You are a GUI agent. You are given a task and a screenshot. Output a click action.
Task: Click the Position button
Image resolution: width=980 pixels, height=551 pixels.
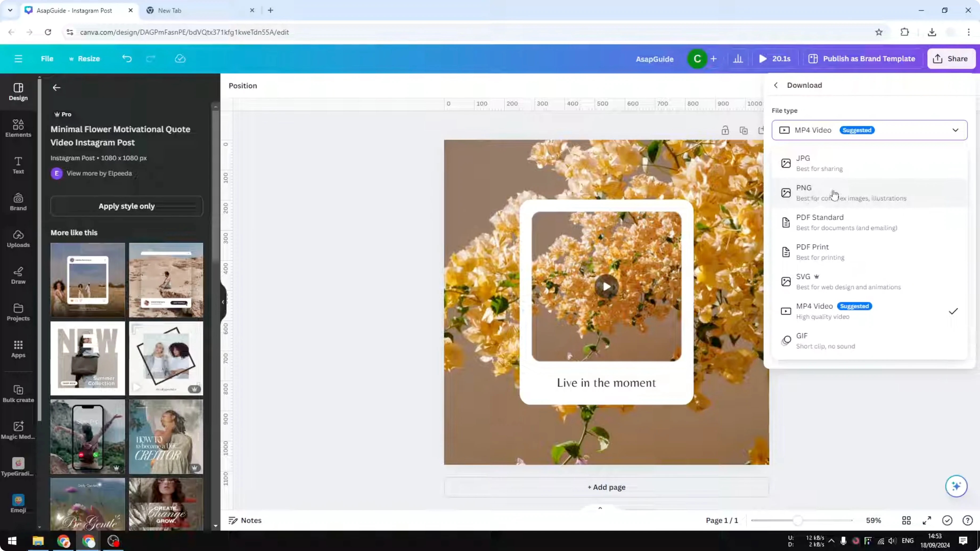243,85
